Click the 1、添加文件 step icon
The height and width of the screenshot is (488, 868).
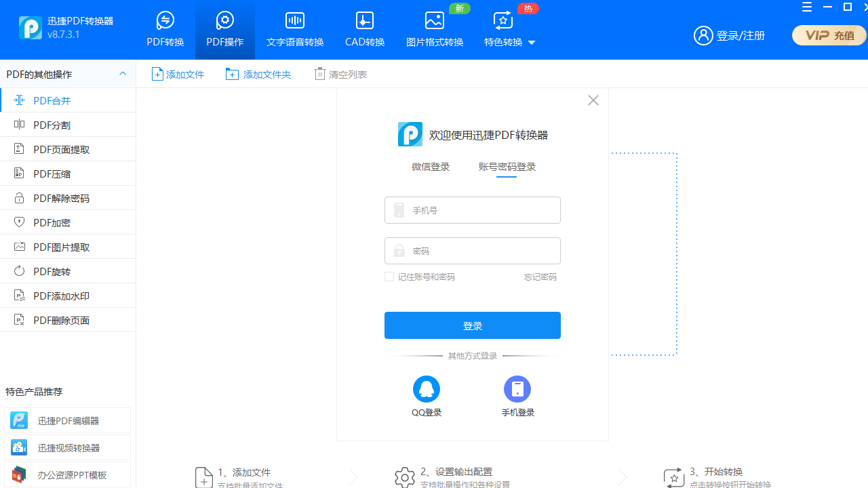coord(203,477)
